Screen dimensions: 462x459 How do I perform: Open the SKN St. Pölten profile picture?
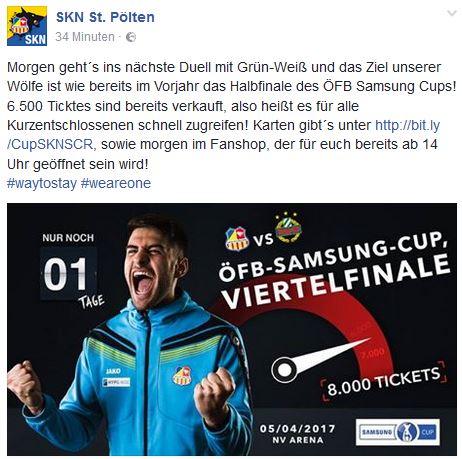click(27, 26)
